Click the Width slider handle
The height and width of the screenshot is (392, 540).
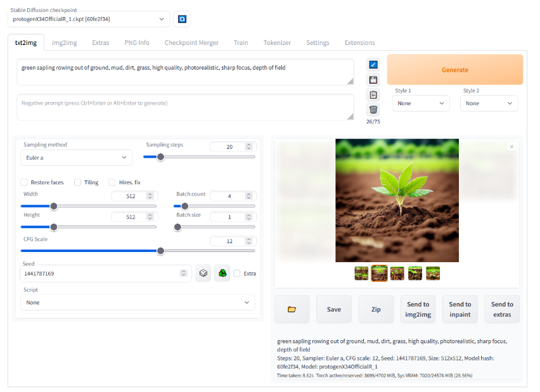pyautogui.click(x=54, y=206)
